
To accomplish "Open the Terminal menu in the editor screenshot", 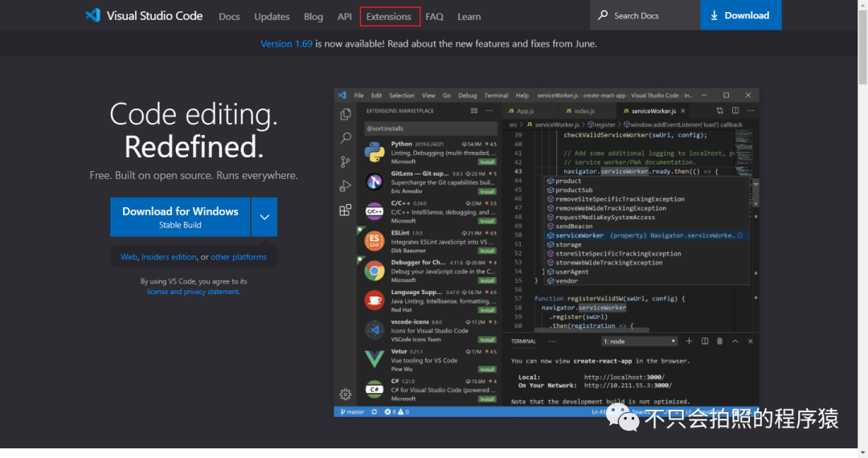I will point(496,96).
